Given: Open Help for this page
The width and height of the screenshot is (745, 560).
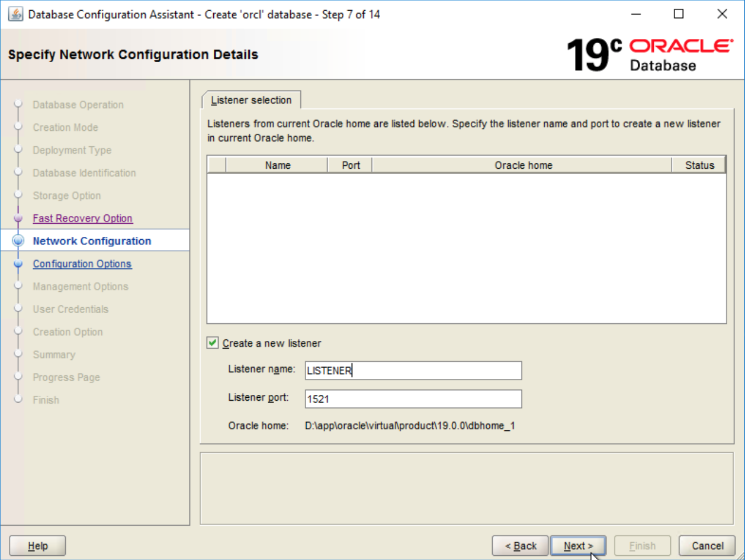Looking at the screenshot, I should click(38, 546).
